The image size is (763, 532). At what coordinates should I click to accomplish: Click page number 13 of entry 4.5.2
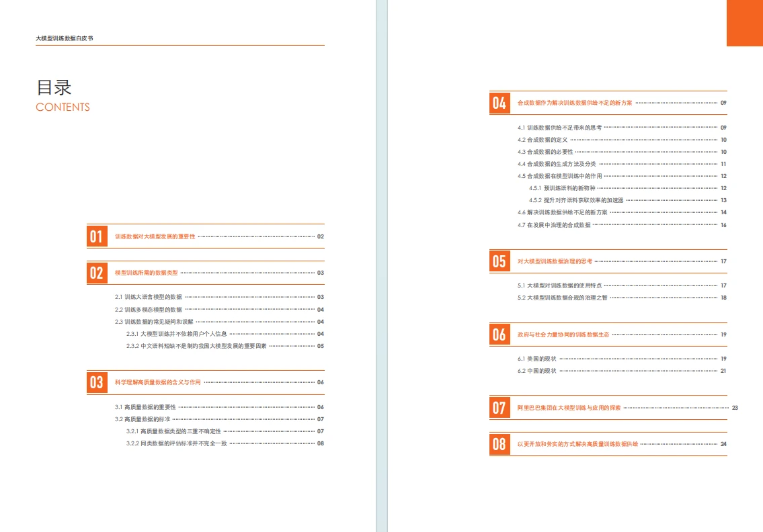(x=723, y=200)
